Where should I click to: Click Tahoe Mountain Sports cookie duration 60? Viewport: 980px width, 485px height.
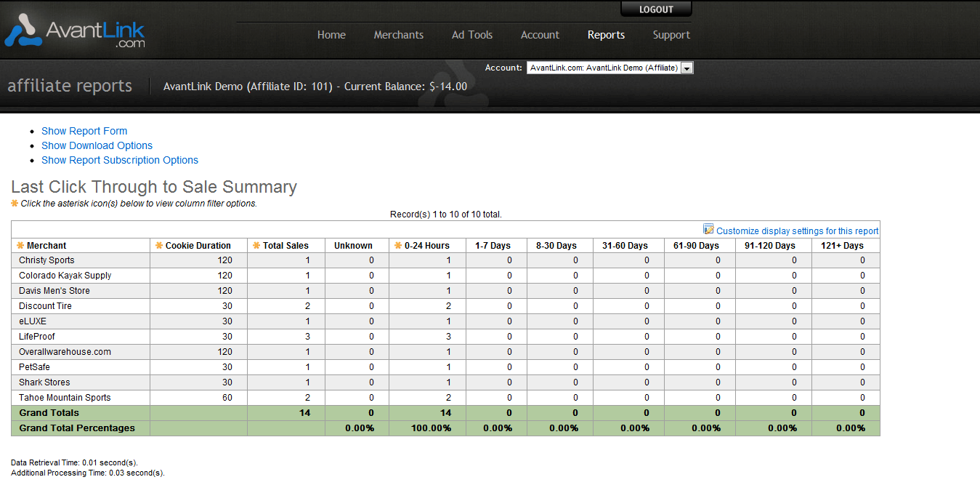pyautogui.click(x=227, y=398)
